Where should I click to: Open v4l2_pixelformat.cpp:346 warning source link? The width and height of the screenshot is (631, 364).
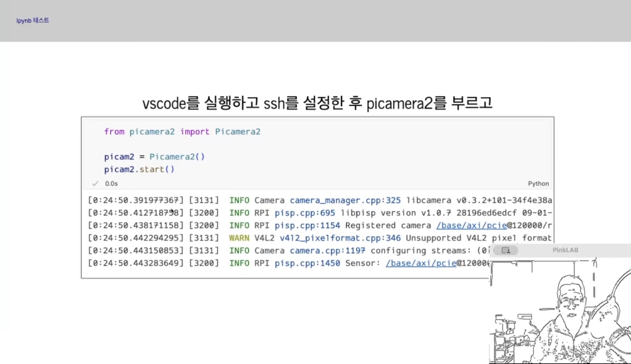point(340,238)
